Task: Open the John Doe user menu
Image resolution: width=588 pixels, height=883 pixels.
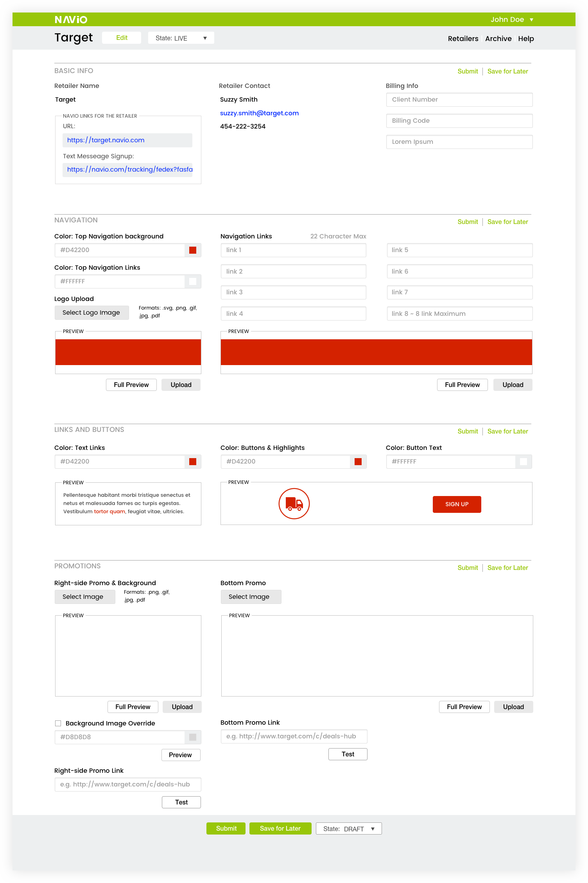Action: click(x=512, y=20)
